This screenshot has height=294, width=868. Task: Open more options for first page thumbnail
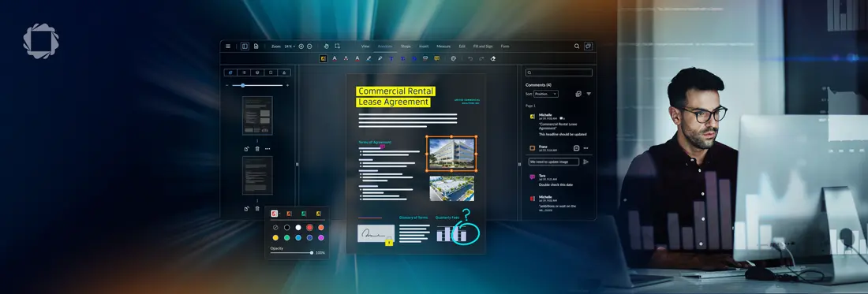268,149
